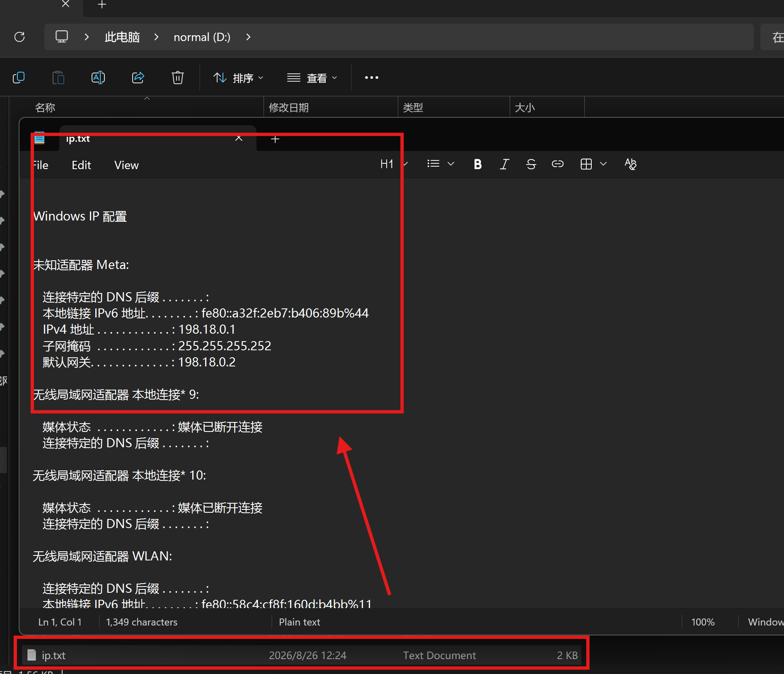
Task: Toggle bold formatting
Action: 478,164
